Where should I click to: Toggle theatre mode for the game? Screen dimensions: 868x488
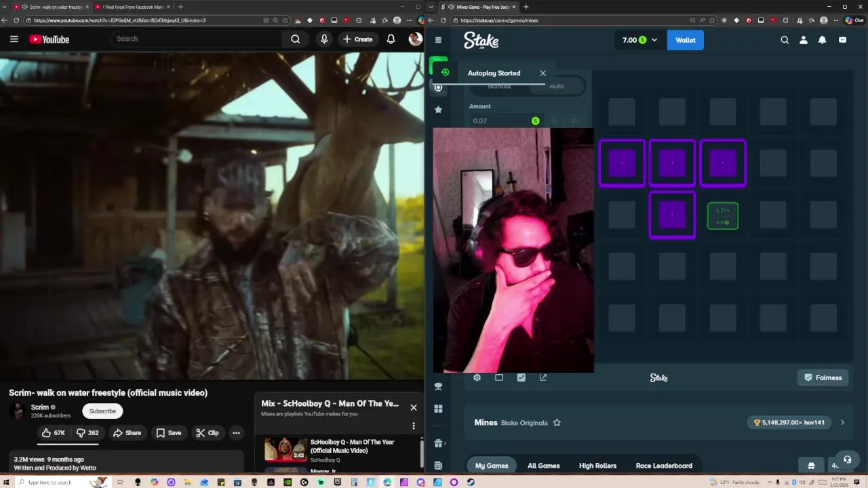click(499, 378)
